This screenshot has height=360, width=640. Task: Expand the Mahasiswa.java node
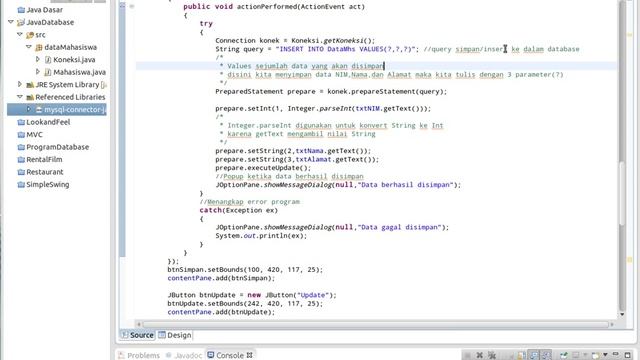(x=38, y=72)
